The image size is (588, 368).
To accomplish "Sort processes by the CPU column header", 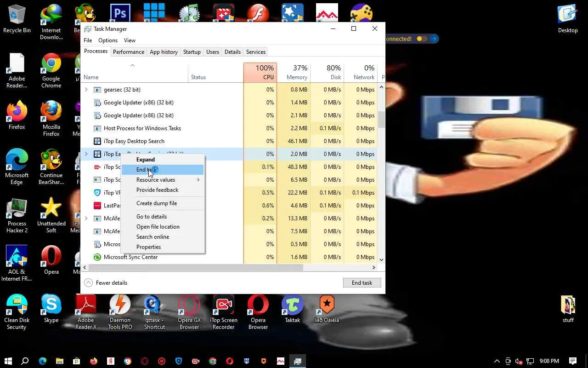I will 260,73.
